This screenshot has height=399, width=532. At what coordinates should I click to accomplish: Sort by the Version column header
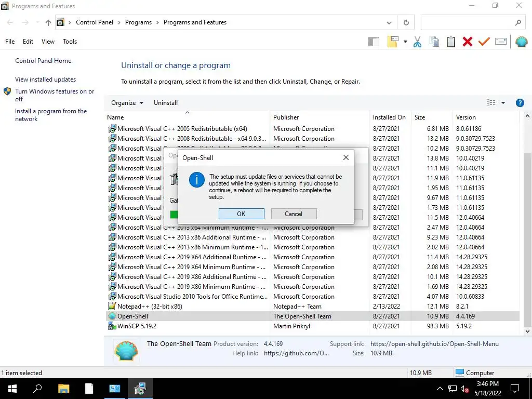[486, 117]
